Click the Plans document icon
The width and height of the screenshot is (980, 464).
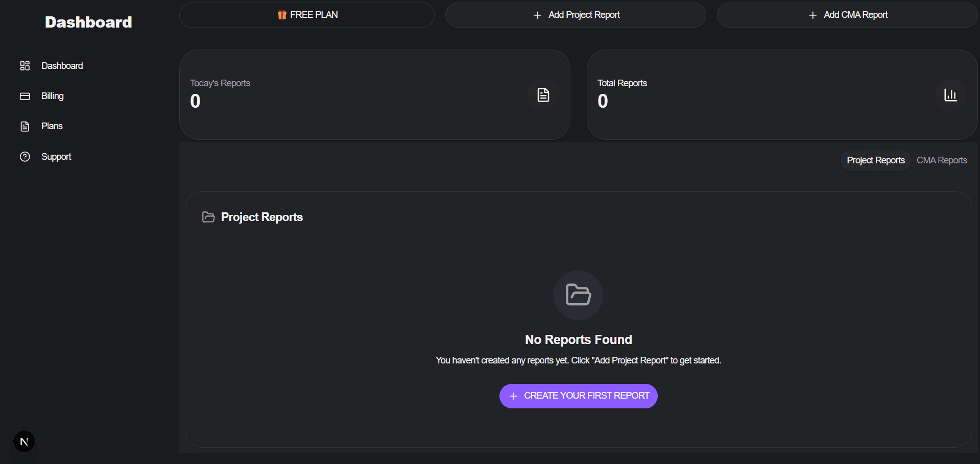[25, 126]
